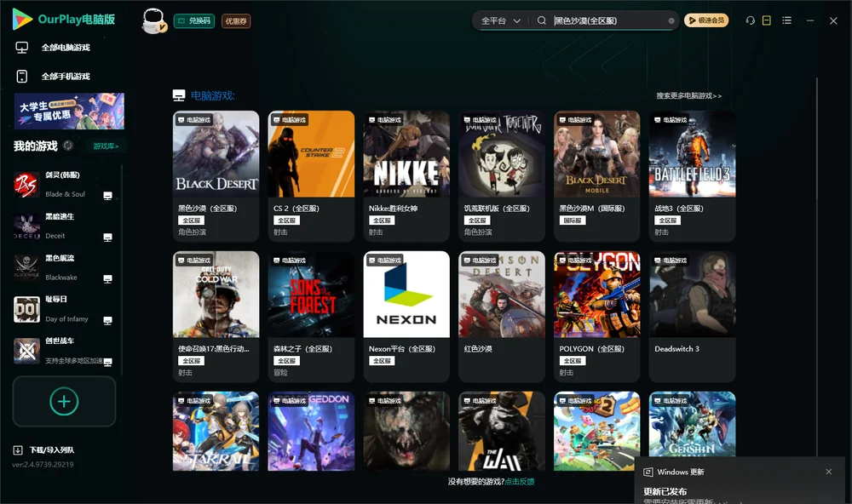Image resolution: width=852 pixels, height=504 pixels.
Task: Focus the search input field
Action: click(608, 20)
